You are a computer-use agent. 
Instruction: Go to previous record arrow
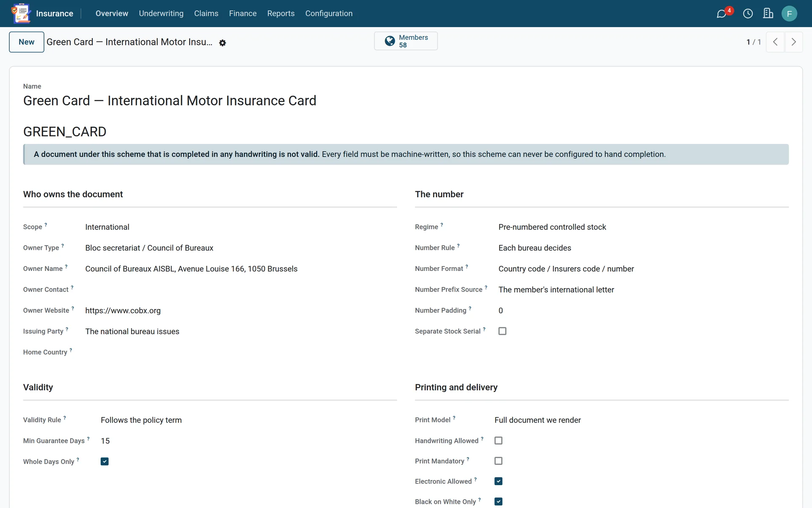[x=775, y=42]
